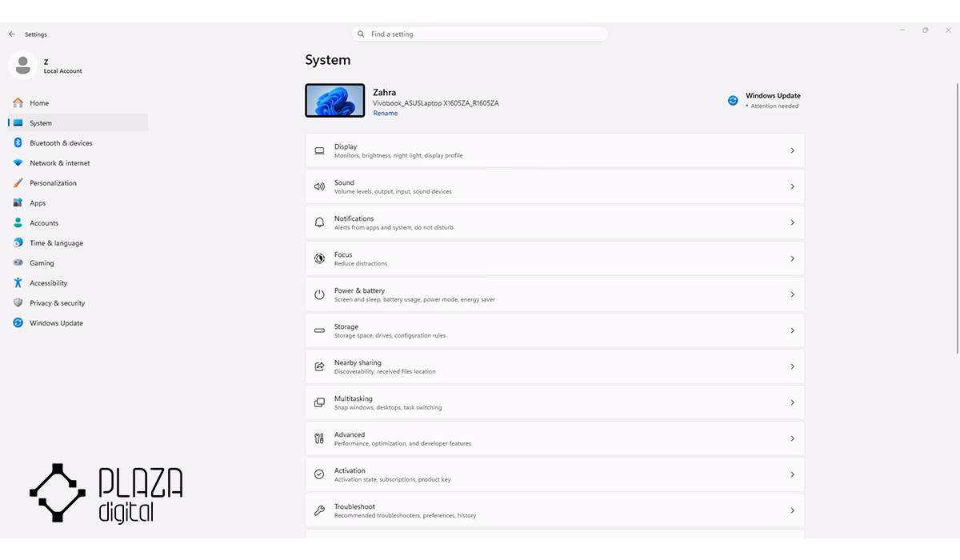Viewport: 960px width, 560px height.
Task: Open Local Account profile name
Action: click(x=63, y=71)
